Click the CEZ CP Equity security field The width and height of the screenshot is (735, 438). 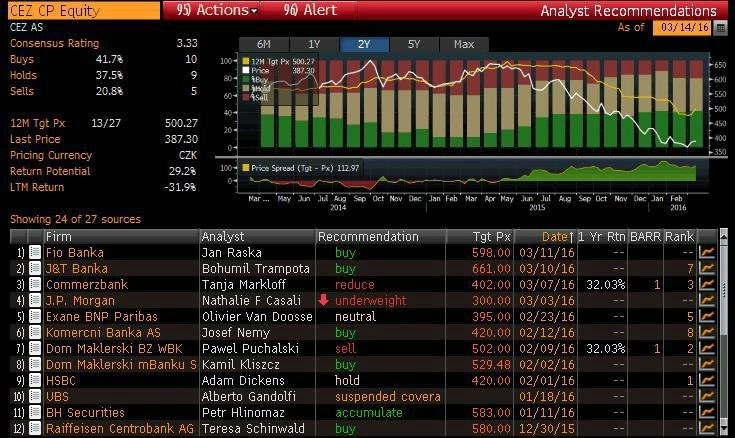(x=84, y=10)
